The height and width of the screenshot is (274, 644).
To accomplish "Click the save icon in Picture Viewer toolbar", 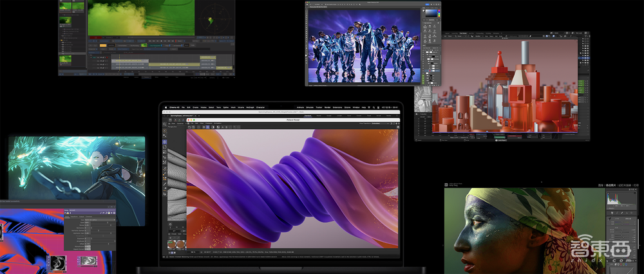I will click(194, 127).
